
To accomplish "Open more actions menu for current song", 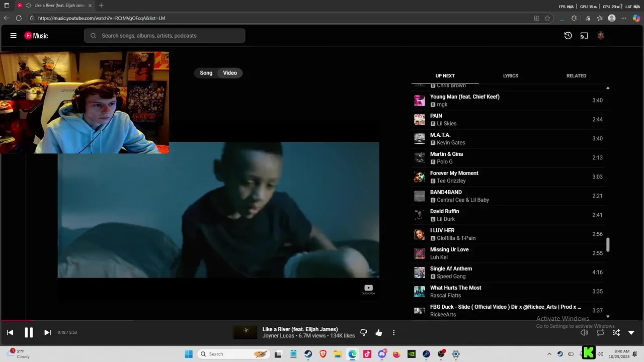I will (393, 332).
